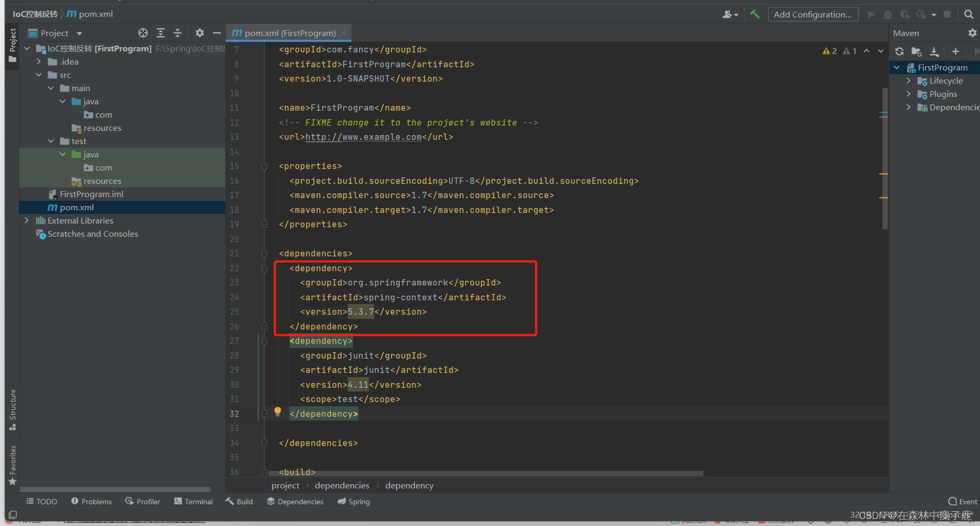This screenshot has width=980, height=526.
Task: Click the www.example.com URL link
Action: [x=364, y=137]
